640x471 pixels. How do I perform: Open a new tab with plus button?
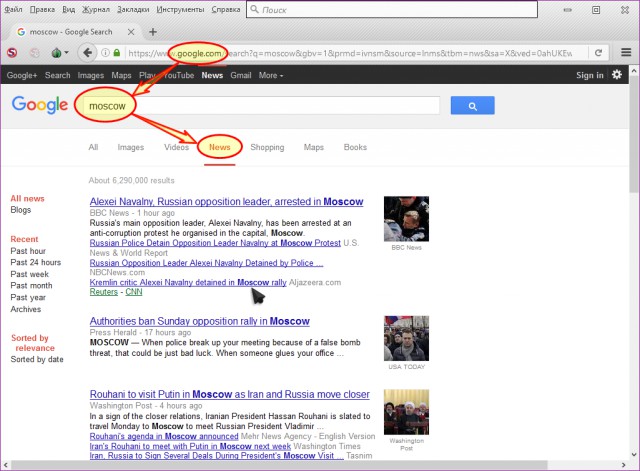coord(153,32)
